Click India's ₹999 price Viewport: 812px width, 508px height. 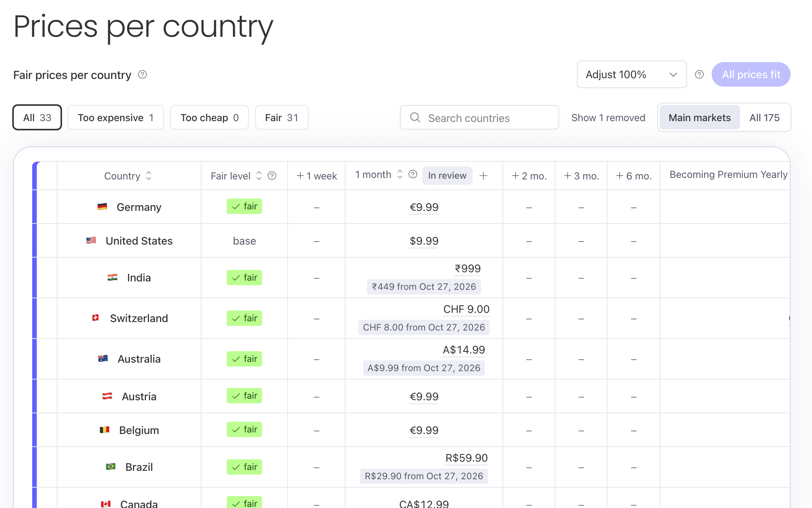(x=467, y=269)
